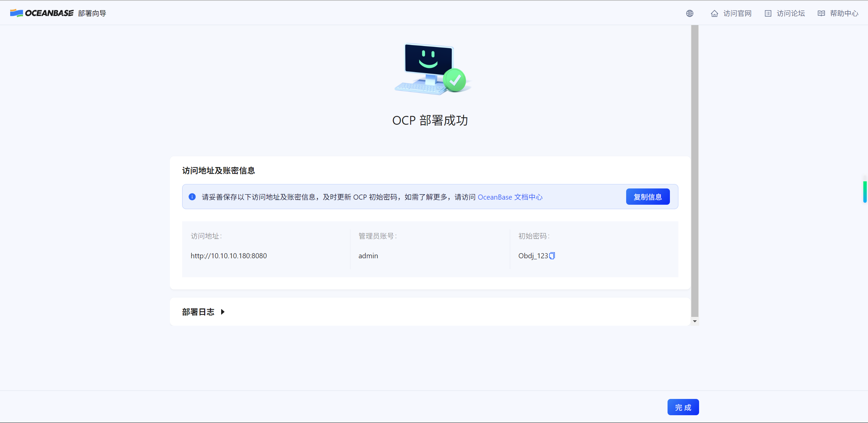Open the 访问官网 home link
This screenshot has height=423, width=868.
[x=731, y=13]
